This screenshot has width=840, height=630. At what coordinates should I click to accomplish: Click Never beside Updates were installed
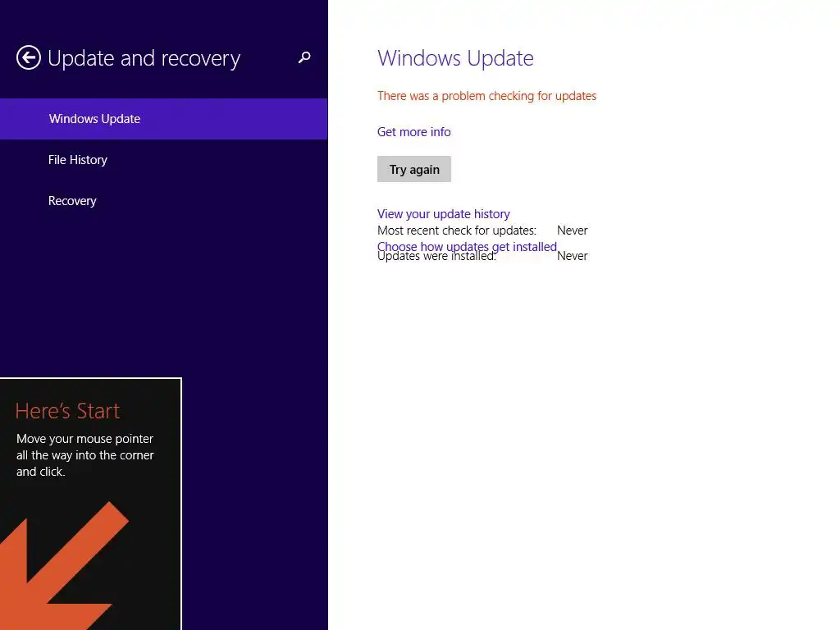[572, 256]
